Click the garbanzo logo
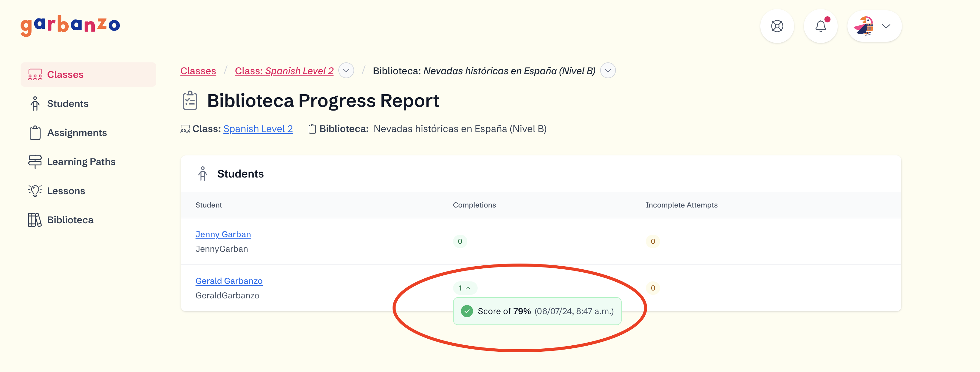The image size is (980, 372). (x=70, y=25)
